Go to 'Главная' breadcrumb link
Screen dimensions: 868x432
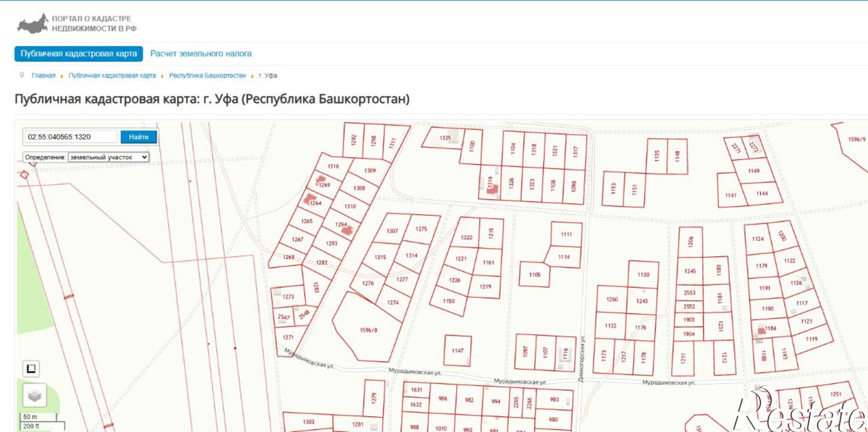[43, 76]
